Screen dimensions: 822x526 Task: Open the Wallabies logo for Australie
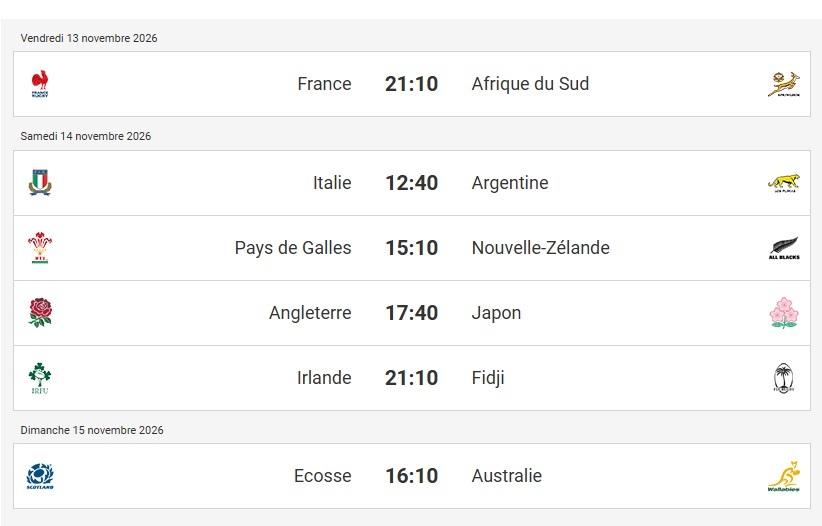[x=784, y=476]
